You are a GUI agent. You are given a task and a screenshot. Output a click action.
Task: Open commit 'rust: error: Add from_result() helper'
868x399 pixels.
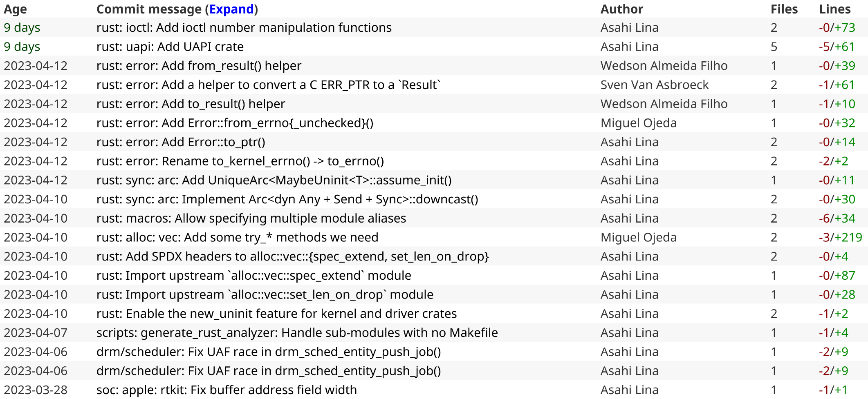(199, 66)
